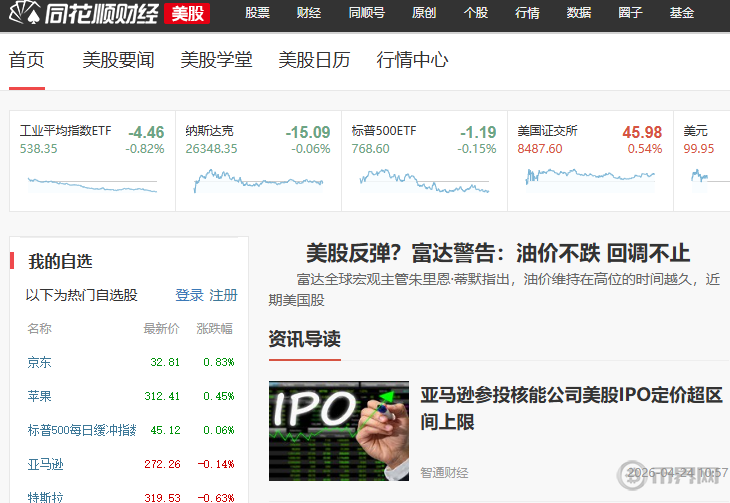730x503 pixels.
Task: Open 股票 in top navigation
Action: pyautogui.click(x=257, y=13)
